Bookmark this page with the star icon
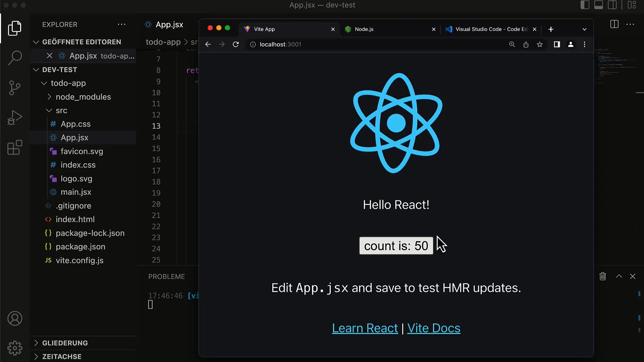 click(x=540, y=44)
